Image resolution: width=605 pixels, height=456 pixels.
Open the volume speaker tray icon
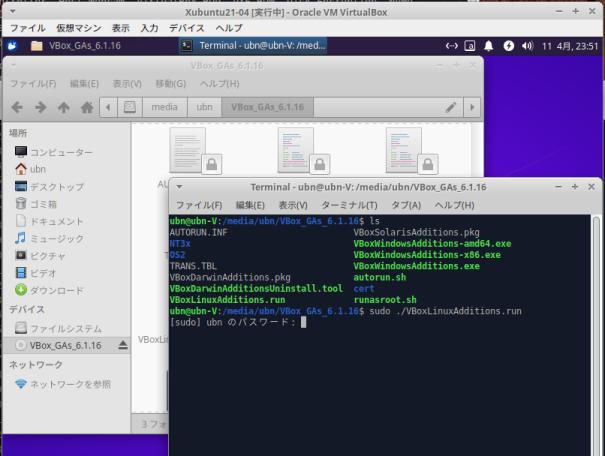pyautogui.click(x=527, y=46)
